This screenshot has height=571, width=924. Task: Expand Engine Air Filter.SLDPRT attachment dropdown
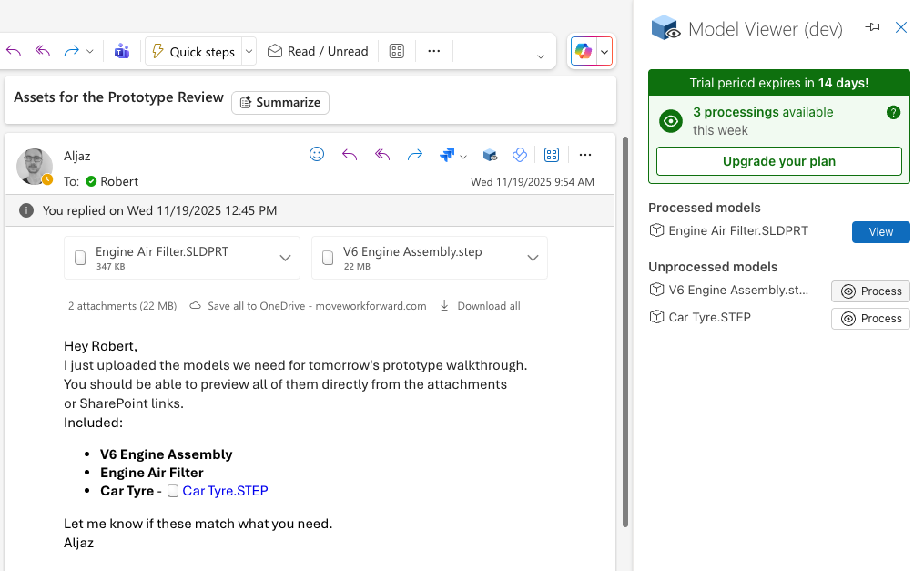coord(286,258)
